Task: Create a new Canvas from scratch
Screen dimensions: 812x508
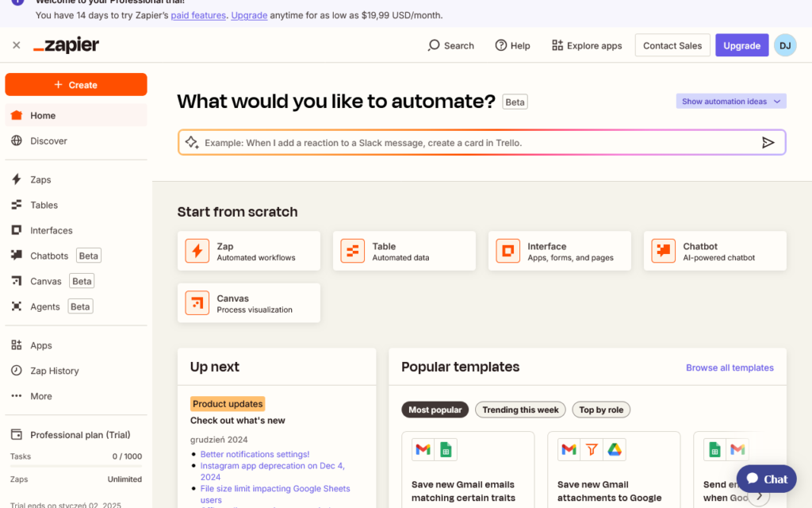Action: click(x=248, y=303)
